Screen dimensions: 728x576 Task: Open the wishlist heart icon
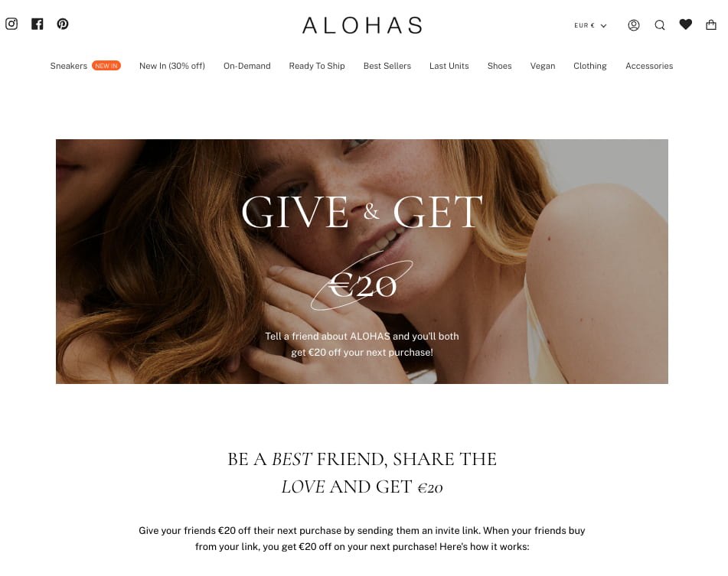(x=686, y=24)
